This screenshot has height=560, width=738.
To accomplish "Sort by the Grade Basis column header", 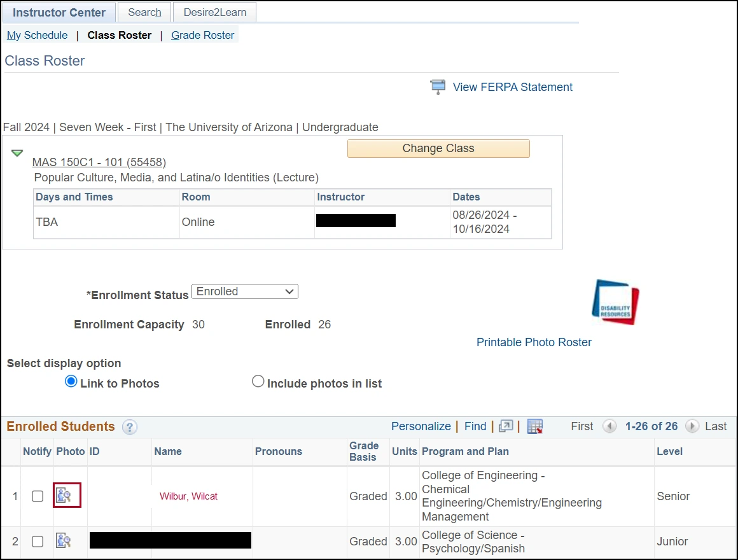I will tap(364, 451).
